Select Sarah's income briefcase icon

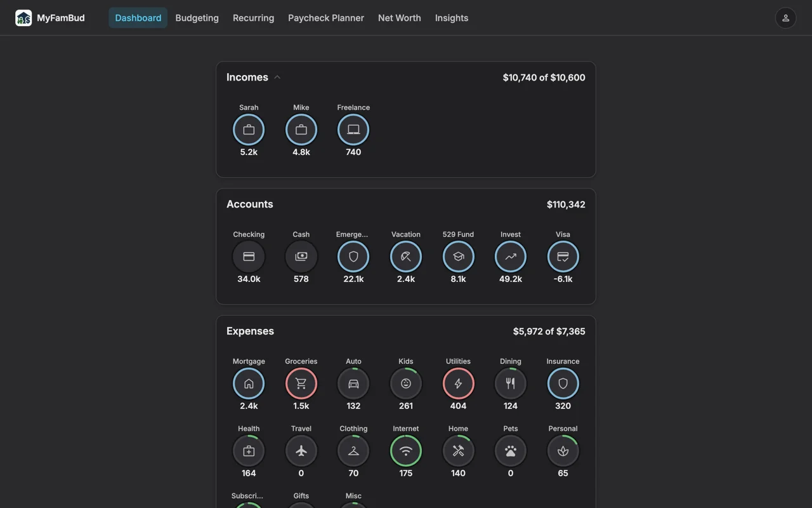click(249, 130)
